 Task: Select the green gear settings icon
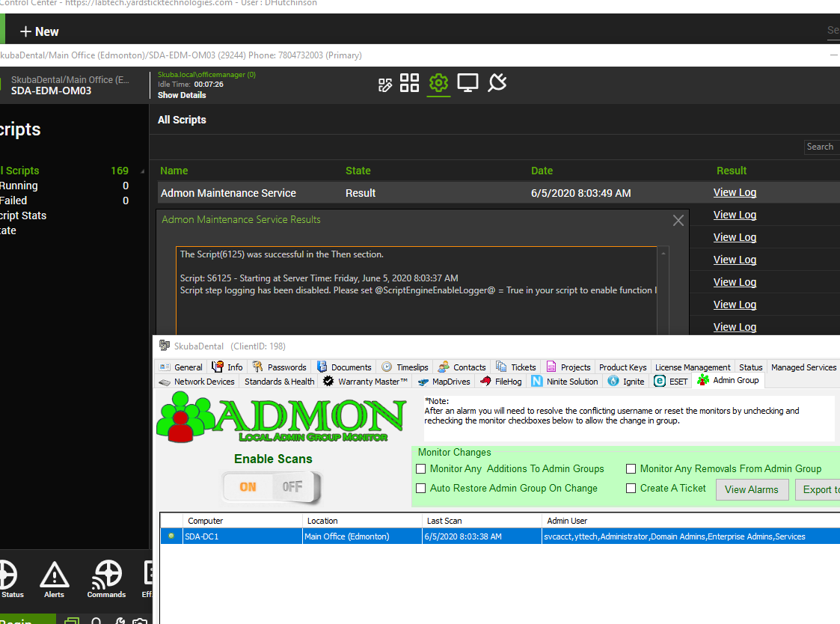point(438,84)
